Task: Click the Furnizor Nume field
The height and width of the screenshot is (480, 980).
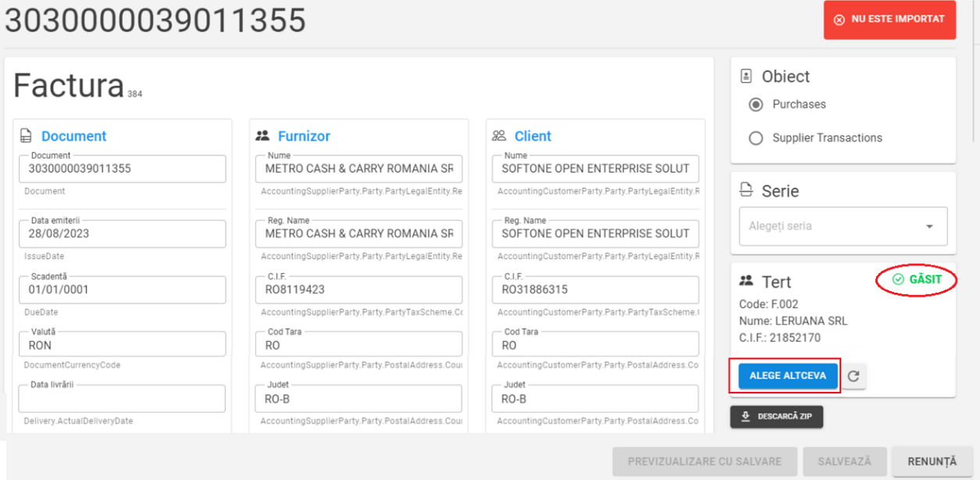Action: [359, 169]
